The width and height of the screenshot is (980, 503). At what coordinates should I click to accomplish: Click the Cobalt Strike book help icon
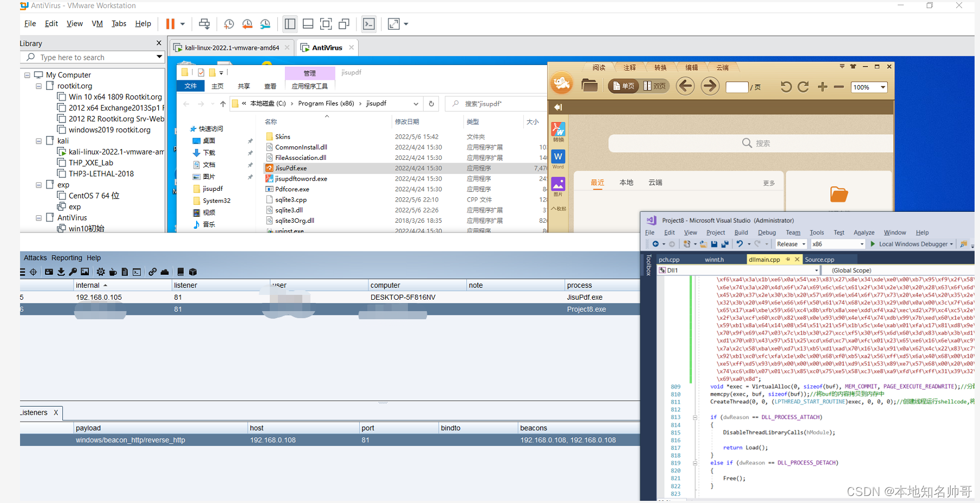pos(180,272)
